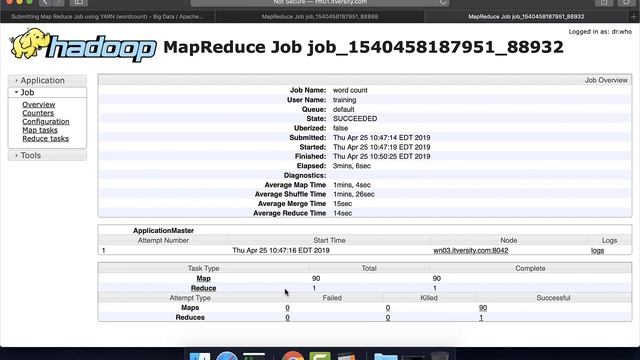Viewport: 640px width, 360px height.
Task: Show the Safari sidebar button
Action: pos(78,2)
